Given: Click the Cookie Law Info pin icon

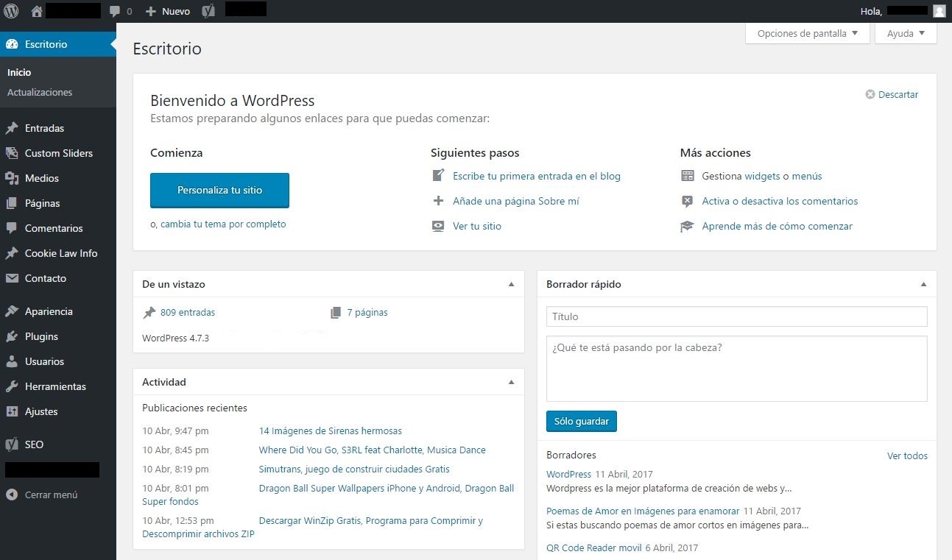Looking at the screenshot, I should (12, 253).
